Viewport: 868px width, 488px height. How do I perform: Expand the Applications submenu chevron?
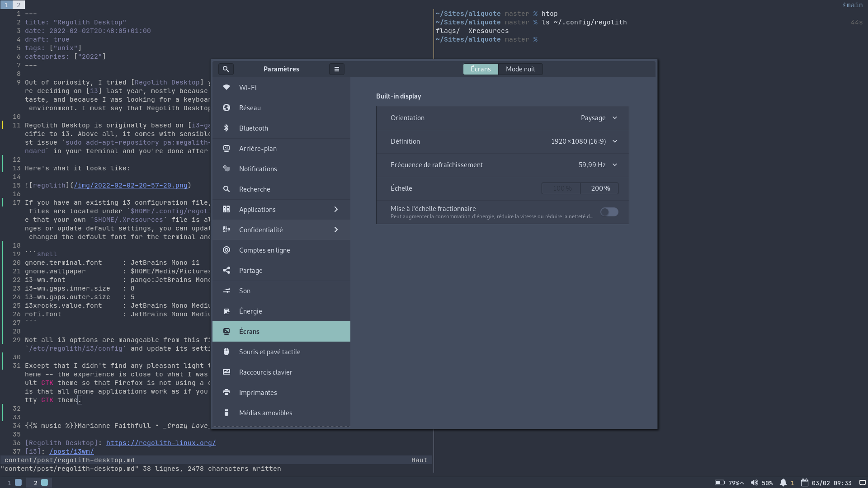tap(336, 209)
